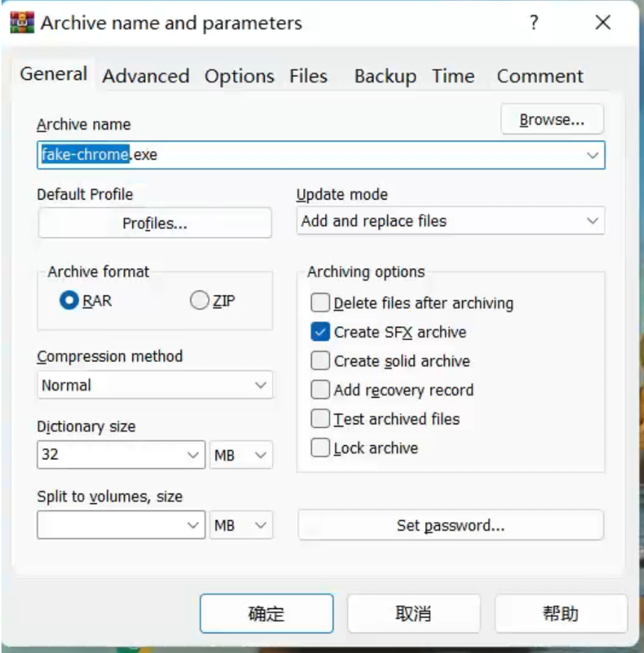This screenshot has width=644, height=653.
Task: Cancel with the 取消 button
Action: coord(414,613)
